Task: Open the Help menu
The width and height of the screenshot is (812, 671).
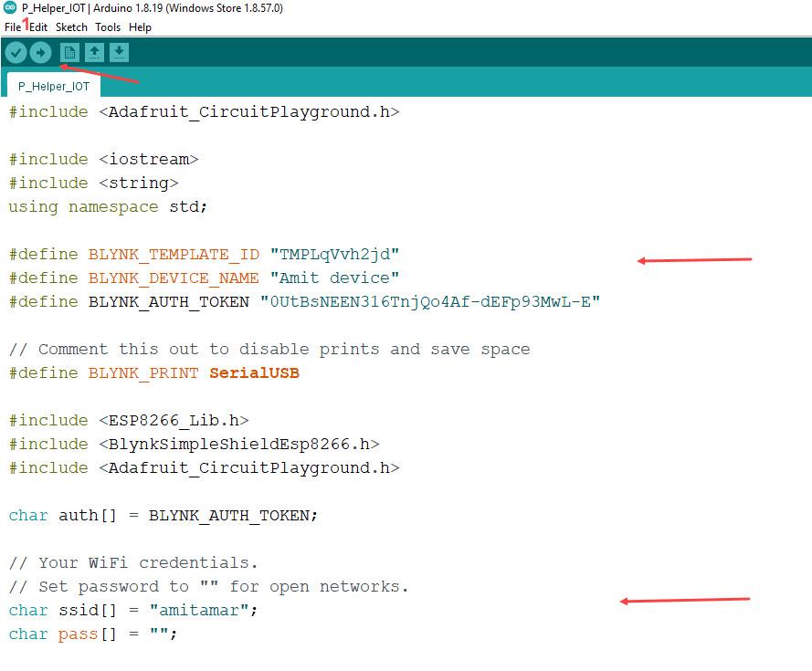Action: point(140,26)
